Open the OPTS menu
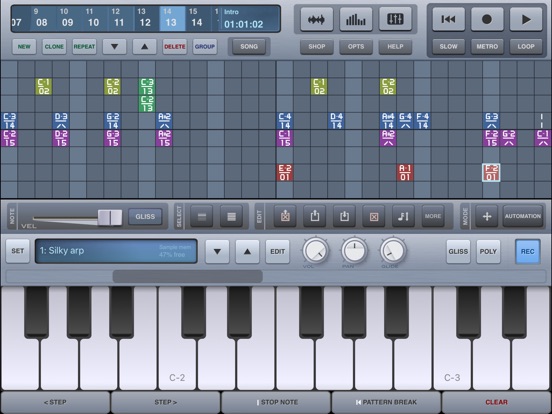Image resolution: width=552 pixels, height=414 pixels. point(356,47)
